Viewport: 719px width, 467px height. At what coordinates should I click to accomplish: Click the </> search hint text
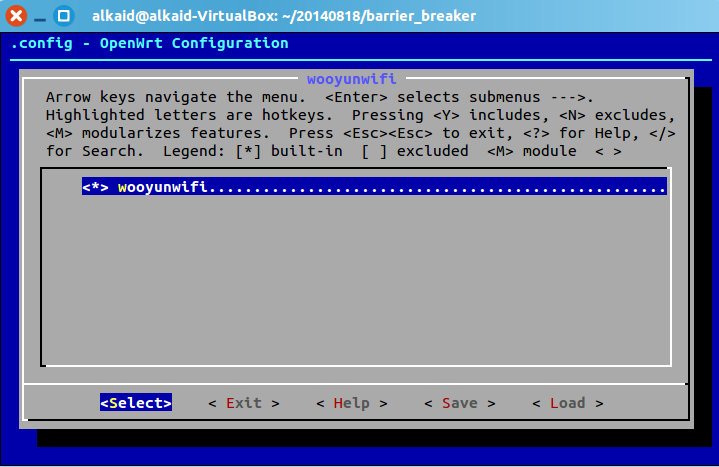point(662,133)
